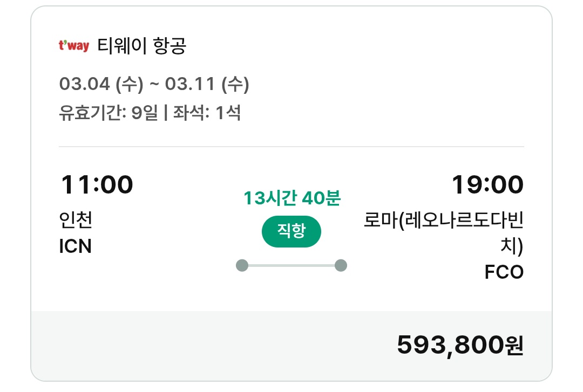
Task: Click the route line's left origin dot
Action: (242, 265)
